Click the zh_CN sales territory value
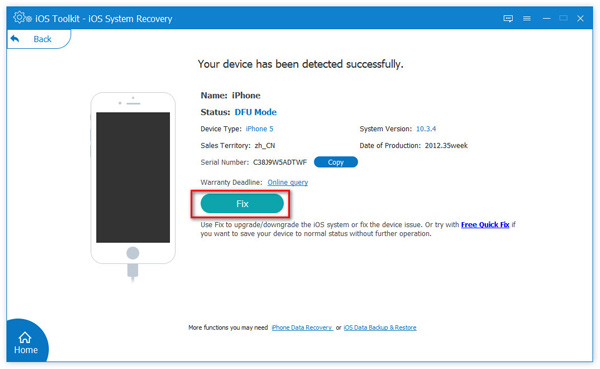 pyautogui.click(x=265, y=146)
